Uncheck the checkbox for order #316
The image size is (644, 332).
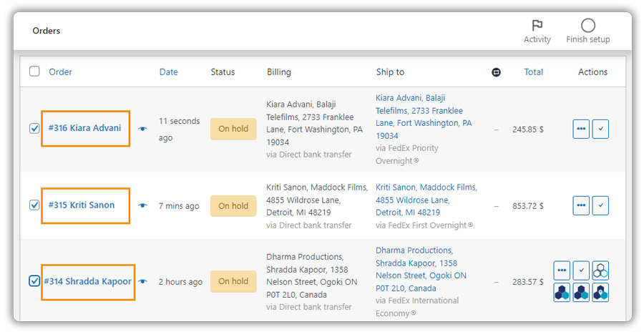click(x=34, y=129)
